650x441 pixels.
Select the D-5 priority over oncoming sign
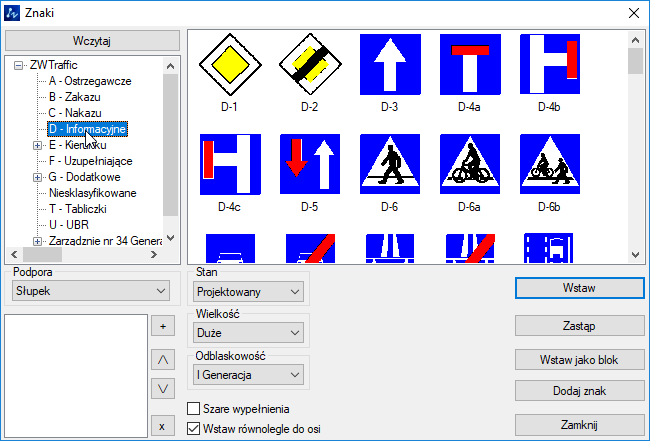310,165
